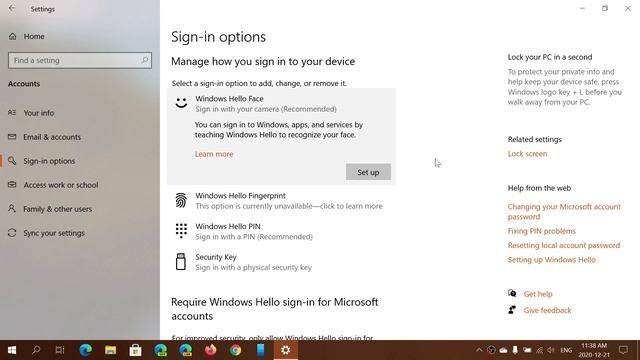Open the Wi-Fi network tray icon
Viewport: 640px width, 360px height.
click(x=539, y=350)
